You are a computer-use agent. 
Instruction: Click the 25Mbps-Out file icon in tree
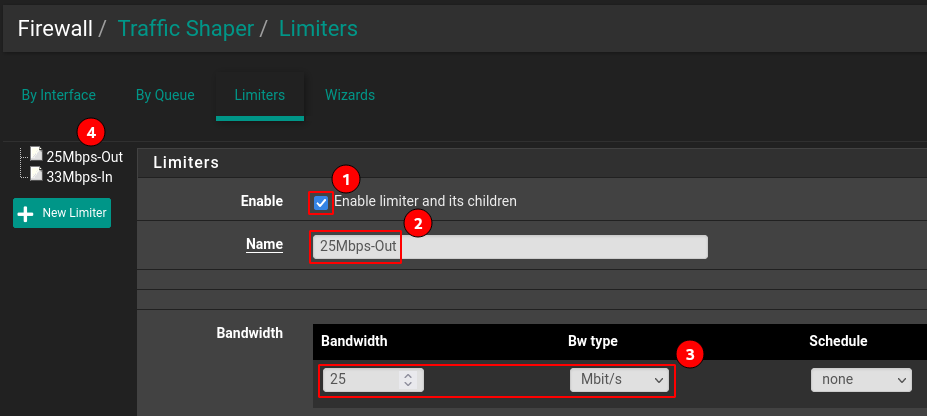(x=37, y=155)
